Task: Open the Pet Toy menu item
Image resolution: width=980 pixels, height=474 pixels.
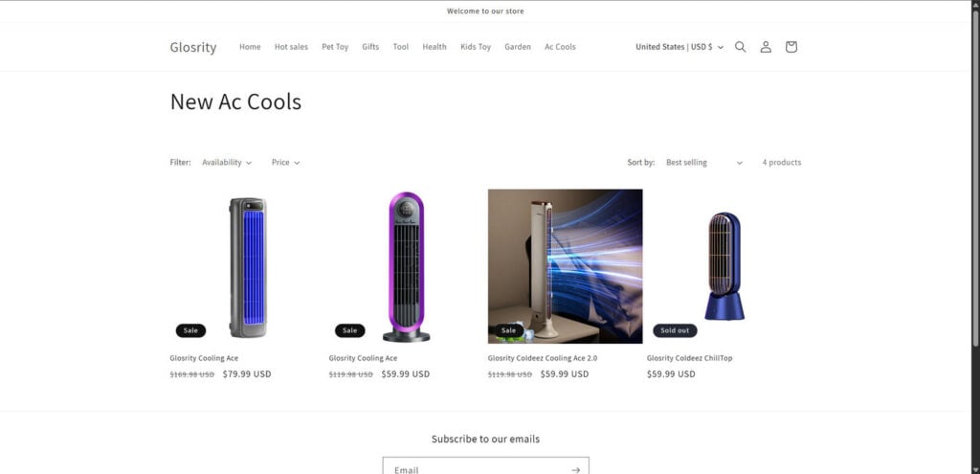Action: [335, 47]
